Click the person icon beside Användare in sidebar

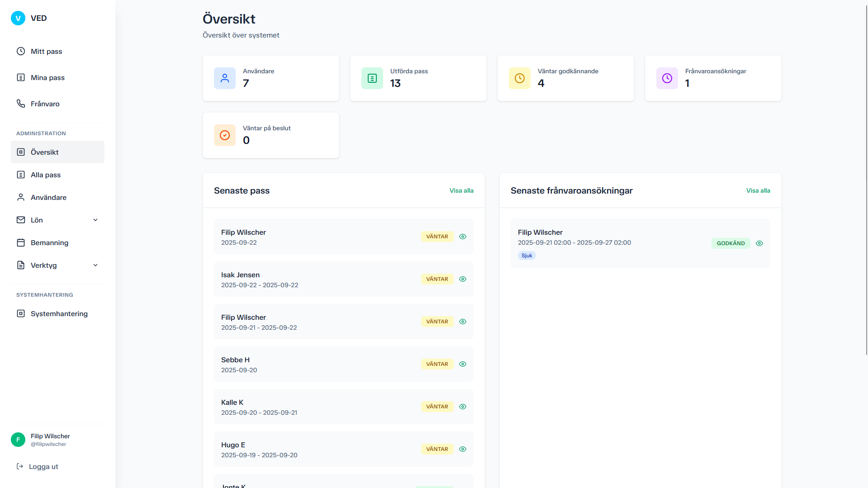[21, 198]
